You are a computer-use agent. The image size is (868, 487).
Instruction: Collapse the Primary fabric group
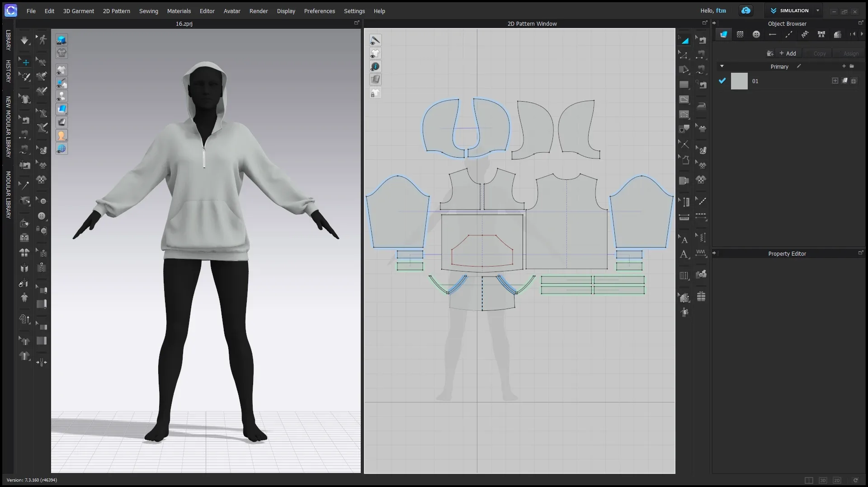pyautogui.click(x=722, y=66)
